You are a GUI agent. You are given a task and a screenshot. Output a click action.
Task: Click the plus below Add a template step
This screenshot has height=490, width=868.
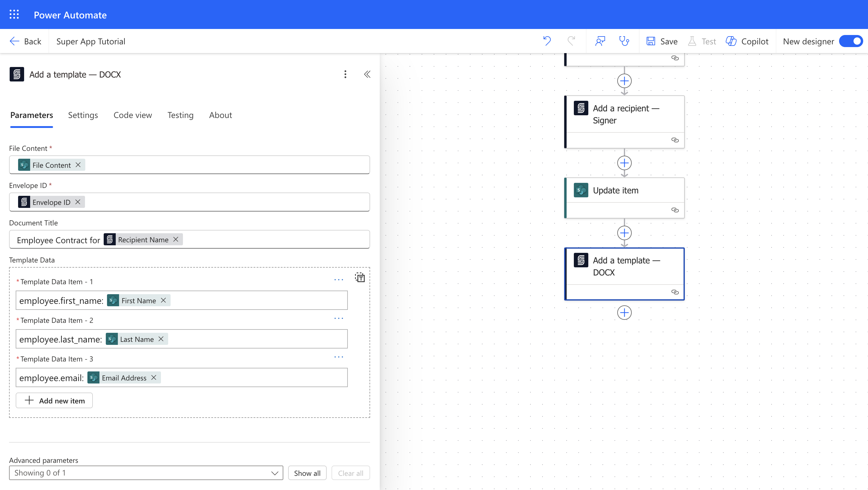point(624,313)
